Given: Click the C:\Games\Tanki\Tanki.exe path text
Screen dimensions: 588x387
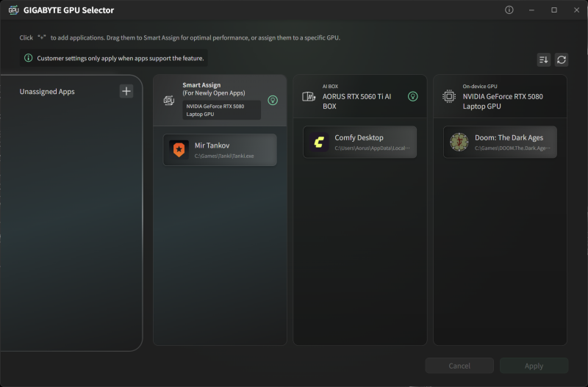Looking at the screenshot, I should [x=224, y=156].
